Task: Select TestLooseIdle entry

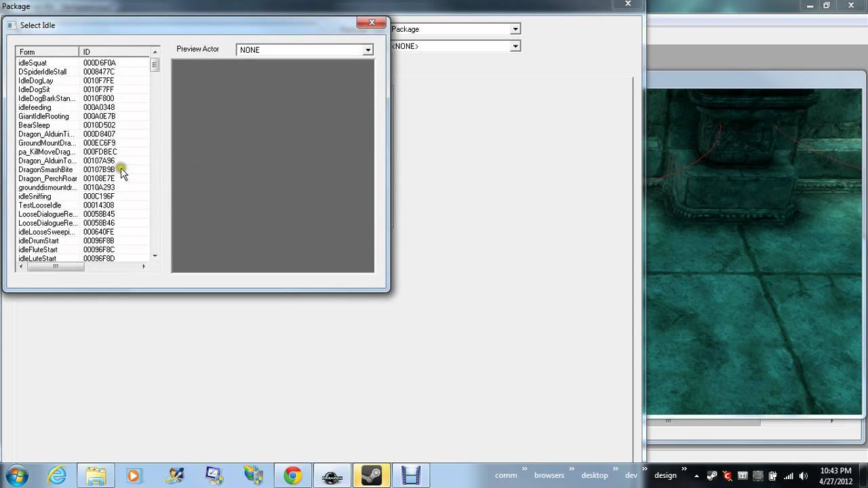Action: coord(39,205)
